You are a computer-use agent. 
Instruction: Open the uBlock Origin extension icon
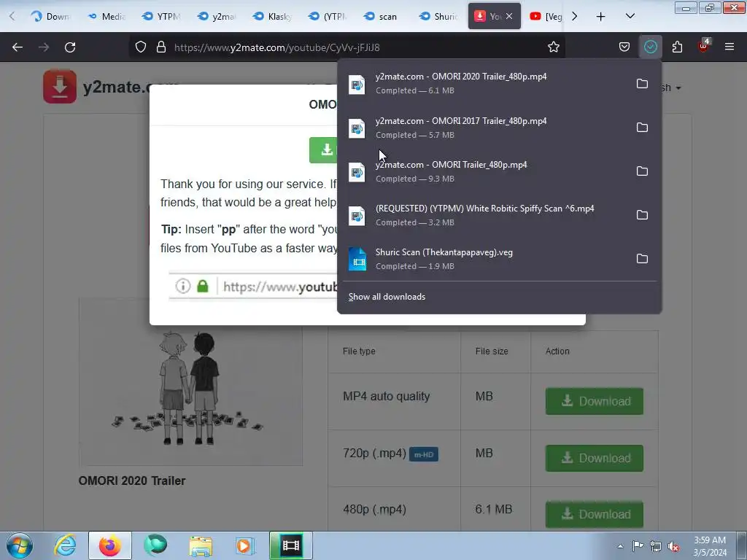pos(703,47)
